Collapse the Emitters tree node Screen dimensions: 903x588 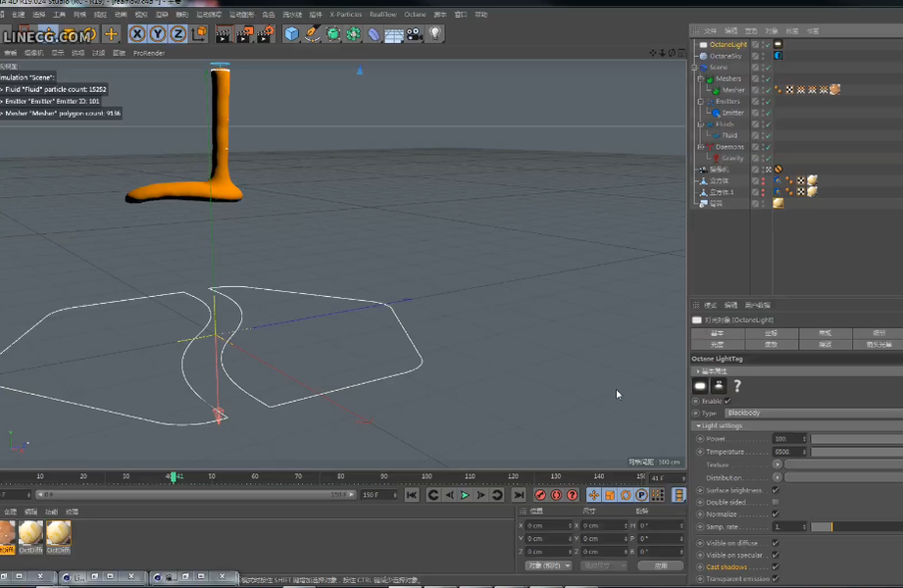701,101
